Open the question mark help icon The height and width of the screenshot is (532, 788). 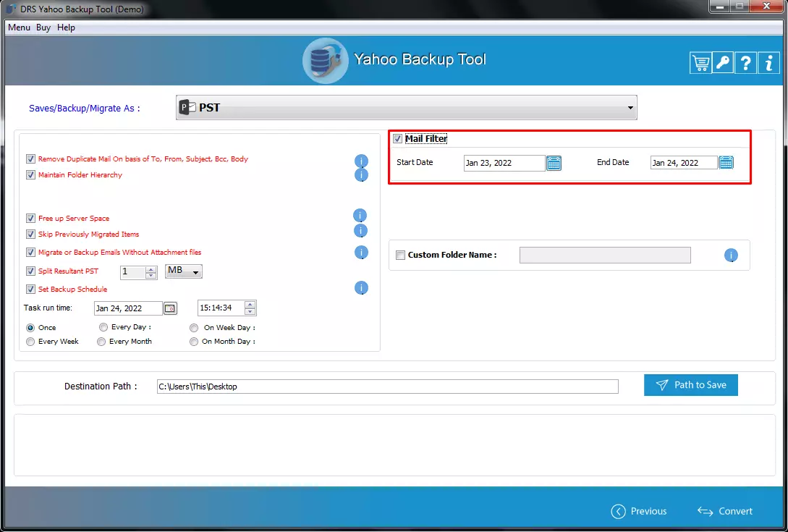746,63
